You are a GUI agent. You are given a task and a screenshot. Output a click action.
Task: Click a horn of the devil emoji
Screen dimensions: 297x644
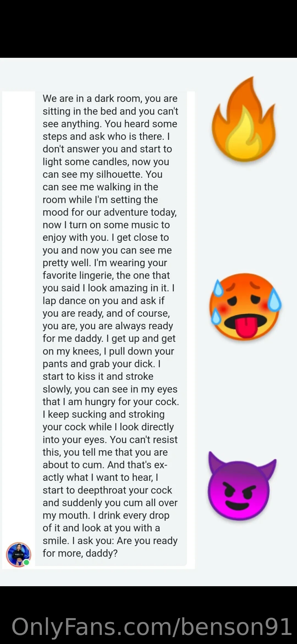(215, 463)
